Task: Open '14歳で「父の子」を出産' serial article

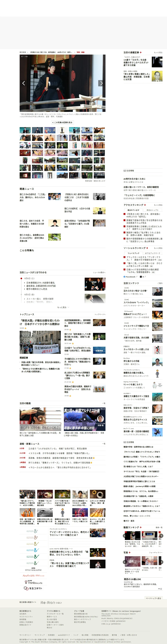Action: (x=136, y=62)
